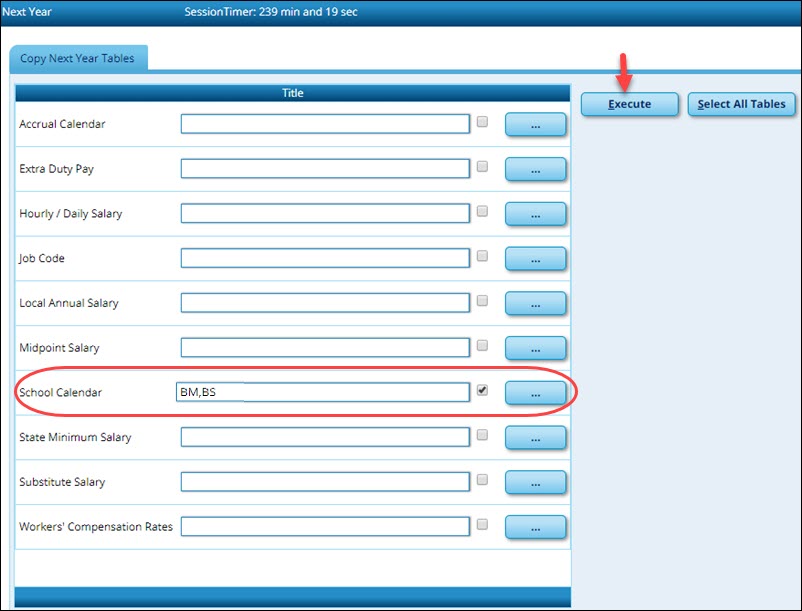
Task: Click the School Calendar text field
Action: 325,392
